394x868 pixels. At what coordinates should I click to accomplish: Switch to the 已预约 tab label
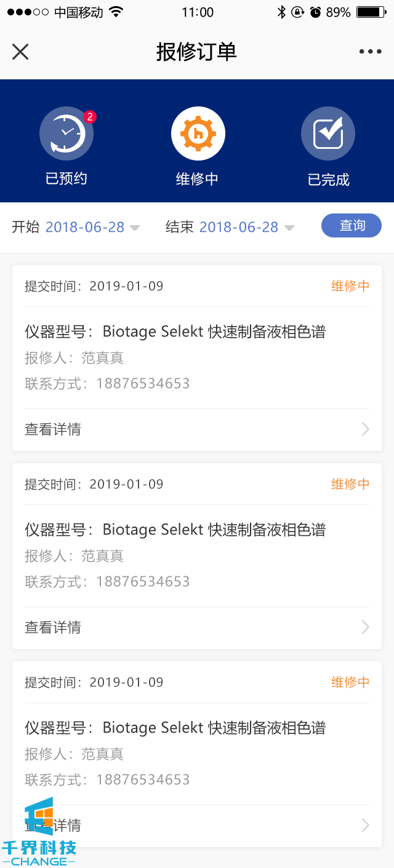pyautogui.click(x=66, y=179)
